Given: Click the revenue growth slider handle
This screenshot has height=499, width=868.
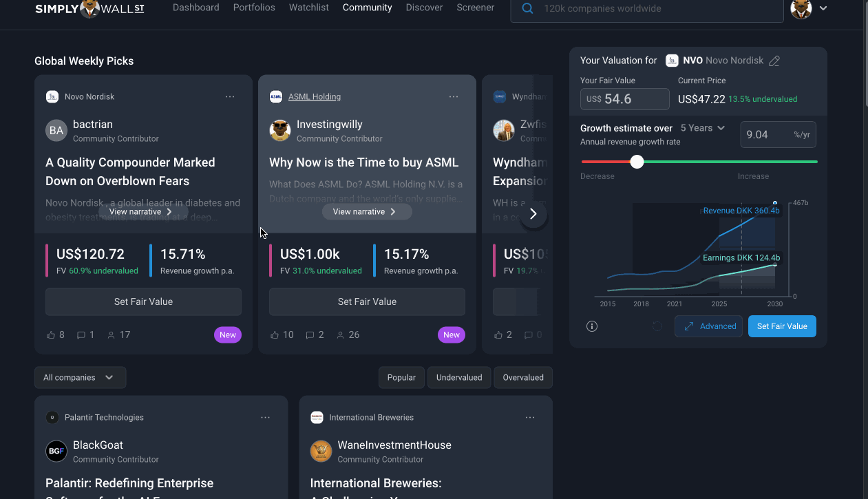Looking at the screenshot, I should click(637, 162).
